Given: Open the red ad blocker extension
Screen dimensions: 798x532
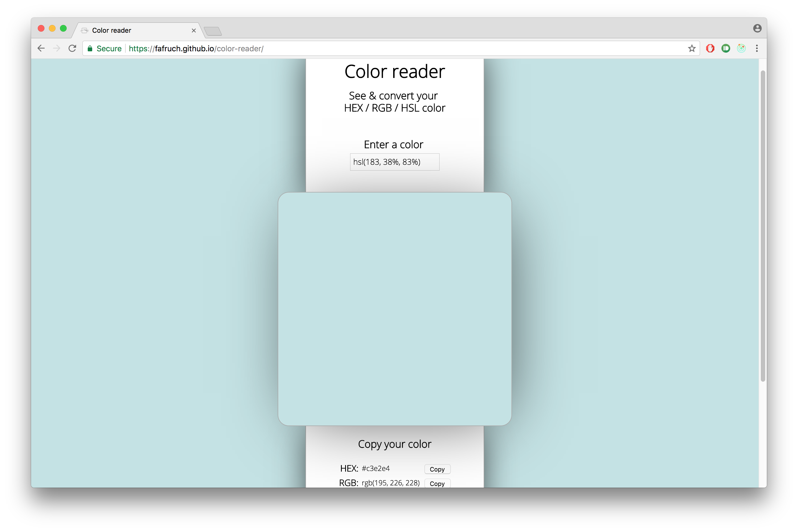Looking at the screenshot, I should [x=710, y=48].
